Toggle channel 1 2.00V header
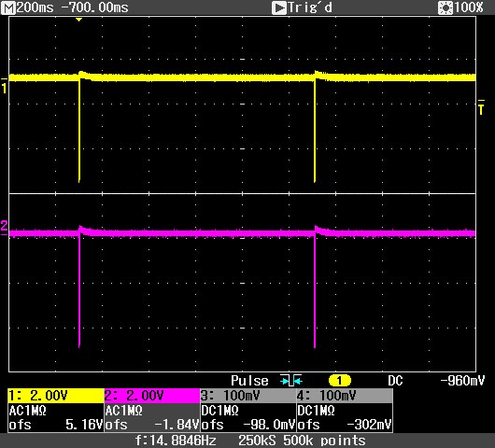Viewport: 495px width, 448px height. (x=55, y=396)
